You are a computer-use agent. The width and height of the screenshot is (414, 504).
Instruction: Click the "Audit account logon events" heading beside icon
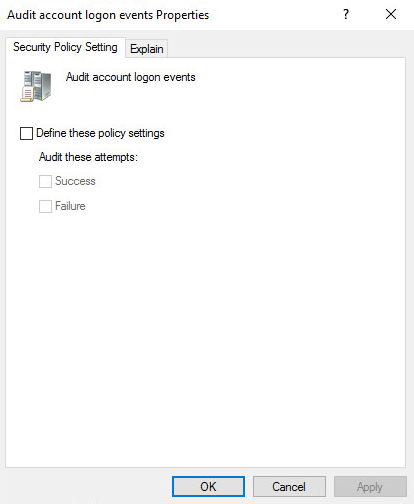click(x=131, y=77)
